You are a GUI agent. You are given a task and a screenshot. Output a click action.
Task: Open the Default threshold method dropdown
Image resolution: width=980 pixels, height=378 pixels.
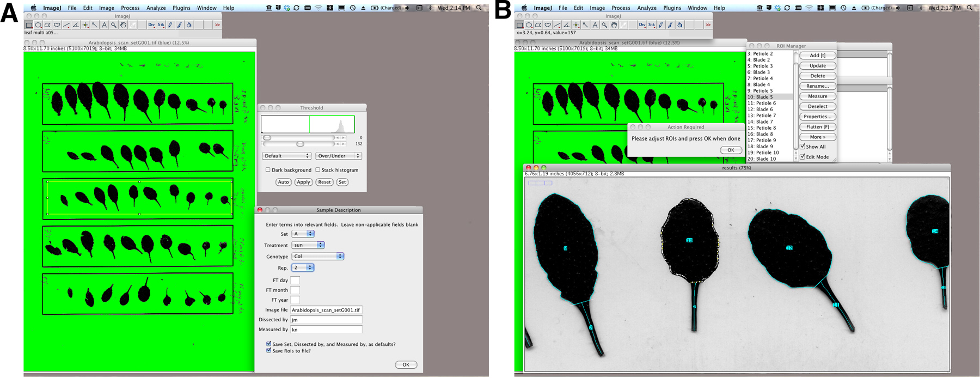pos(286,156)
